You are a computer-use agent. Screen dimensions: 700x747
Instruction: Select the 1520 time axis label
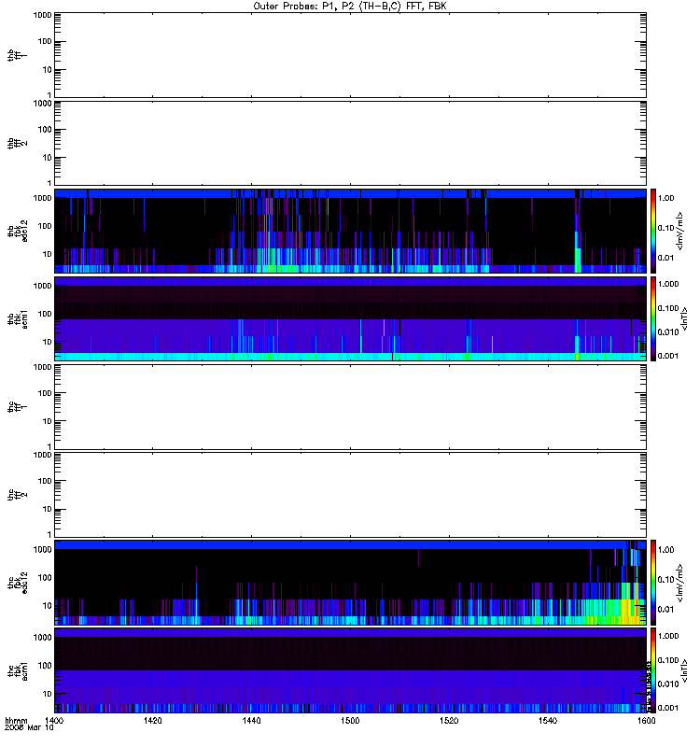point(449,721)
